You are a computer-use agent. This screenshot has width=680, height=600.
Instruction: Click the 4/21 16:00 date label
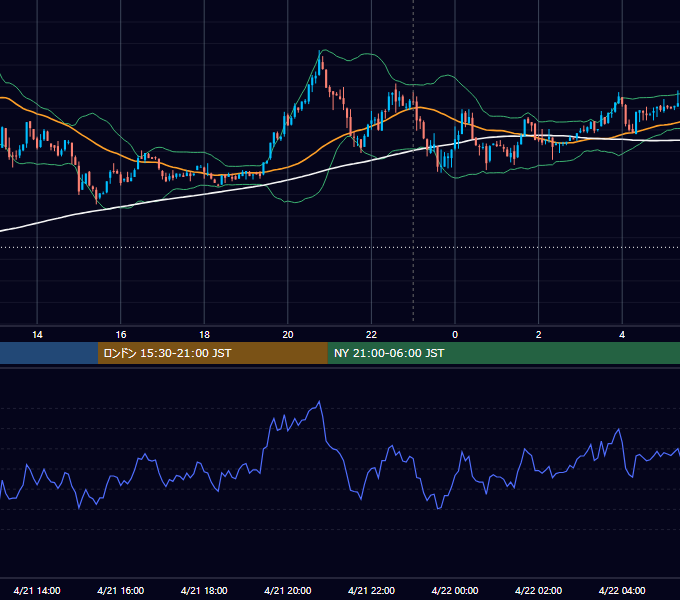[x=121, y=590]
